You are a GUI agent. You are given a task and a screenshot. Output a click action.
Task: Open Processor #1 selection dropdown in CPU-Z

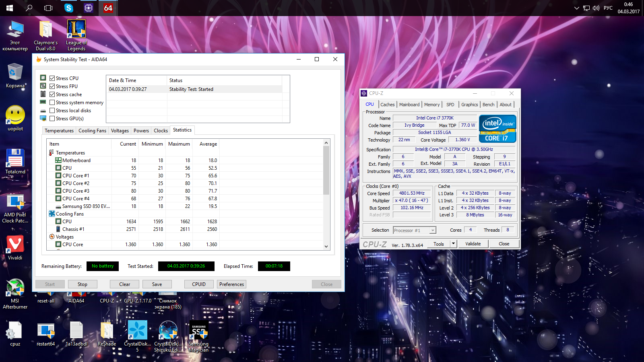pyautogui.click(x=415, y=230)
